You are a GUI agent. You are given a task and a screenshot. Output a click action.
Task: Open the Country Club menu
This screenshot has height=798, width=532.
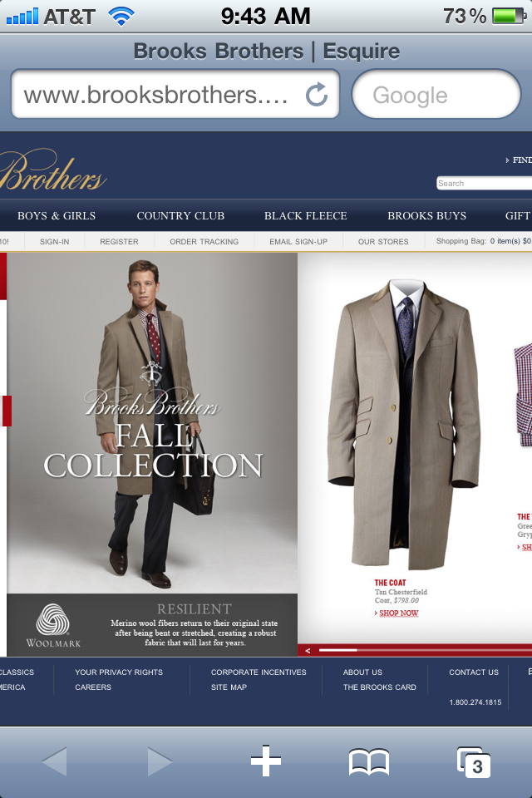tap(180, 216)
